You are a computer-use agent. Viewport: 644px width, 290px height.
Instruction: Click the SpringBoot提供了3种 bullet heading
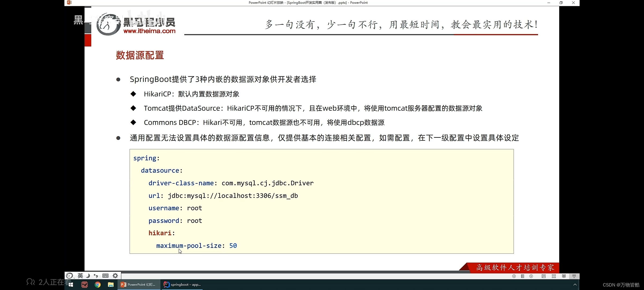point(223,79)
